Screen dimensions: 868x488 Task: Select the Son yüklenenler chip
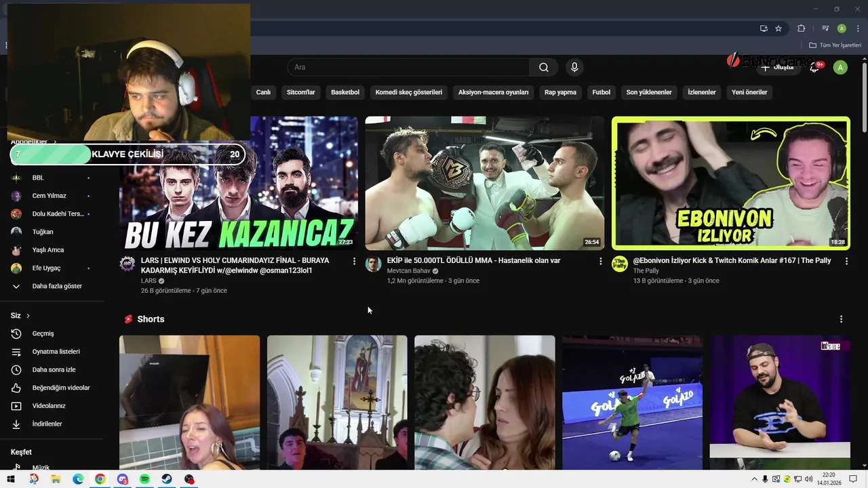(x=649, y=92)
